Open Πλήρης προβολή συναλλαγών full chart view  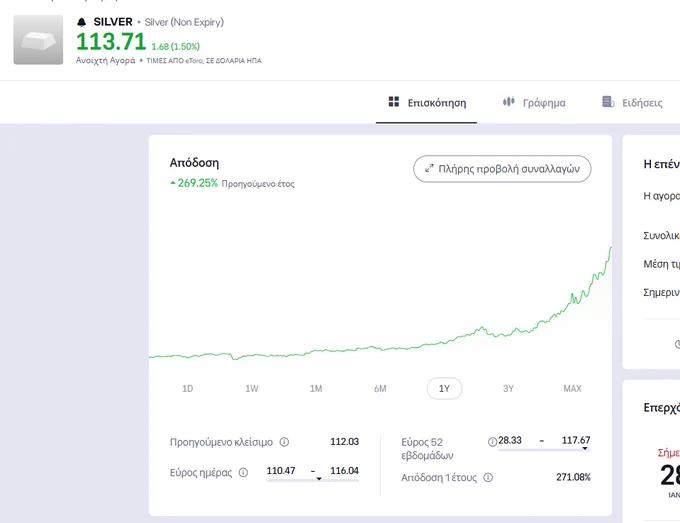pos(502,169)
